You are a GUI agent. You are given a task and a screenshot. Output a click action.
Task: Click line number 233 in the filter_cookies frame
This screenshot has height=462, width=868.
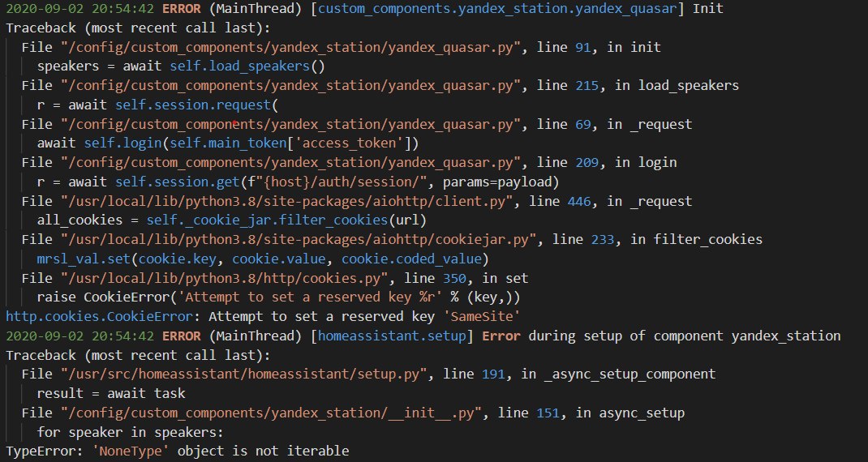click(x=602, y=240)
